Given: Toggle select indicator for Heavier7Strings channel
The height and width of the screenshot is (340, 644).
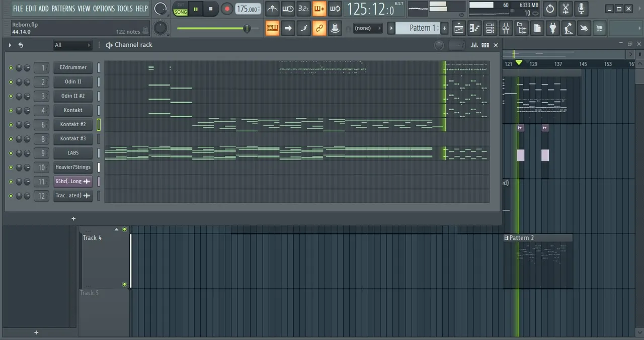Looking at the screenshot, I should (99, 167).
